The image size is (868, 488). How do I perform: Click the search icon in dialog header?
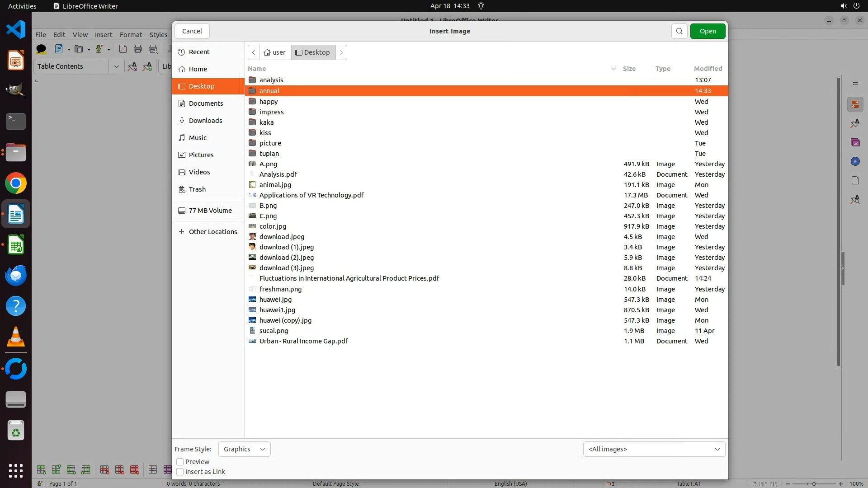(x=679, y=31)
